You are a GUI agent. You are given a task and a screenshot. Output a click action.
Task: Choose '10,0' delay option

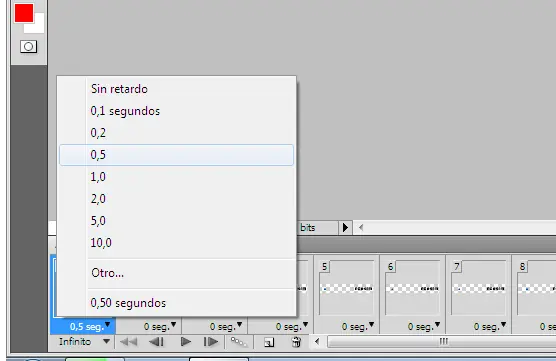click(x=176, y=243)
